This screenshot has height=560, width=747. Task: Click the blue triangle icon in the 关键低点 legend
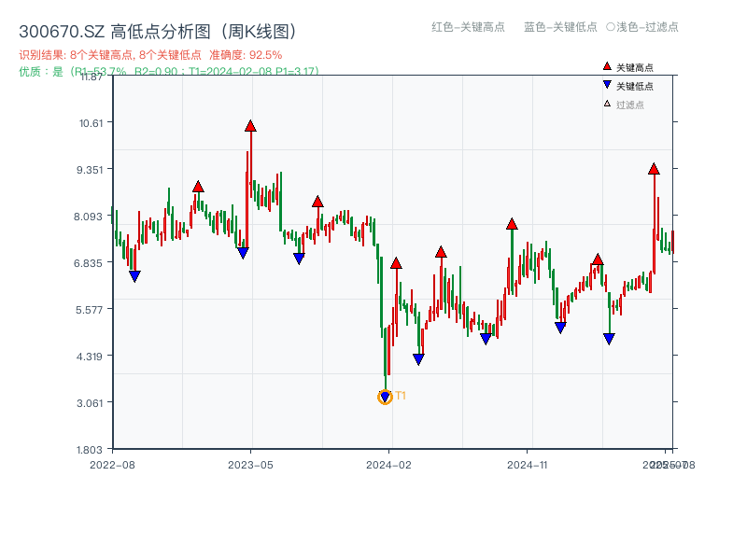[607, 85]
